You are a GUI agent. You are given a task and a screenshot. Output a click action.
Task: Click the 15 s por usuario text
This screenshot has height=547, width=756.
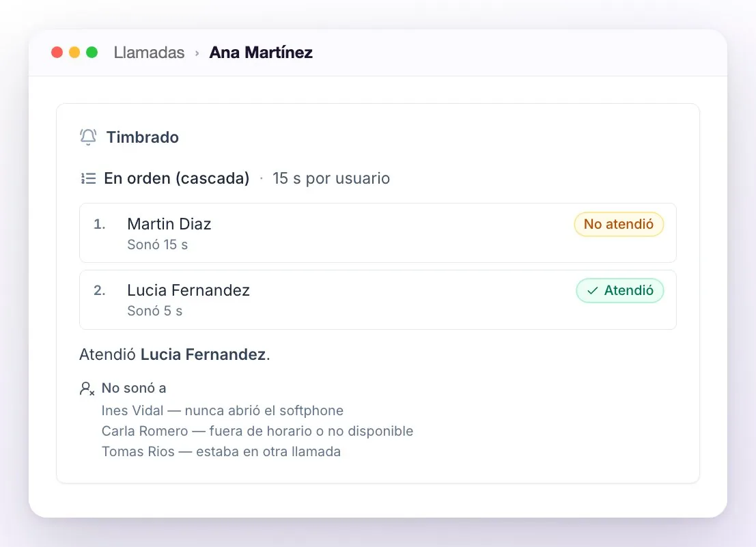[331, 178]
